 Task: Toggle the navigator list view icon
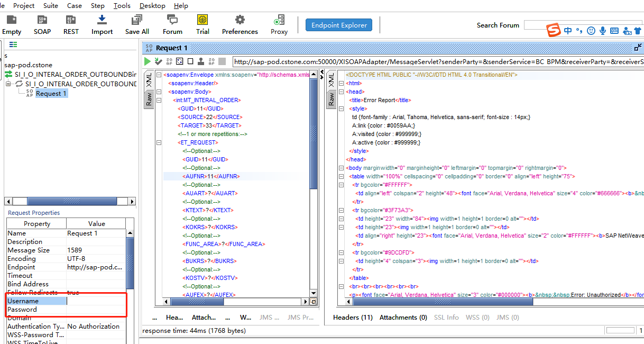(x=13, y=44)
